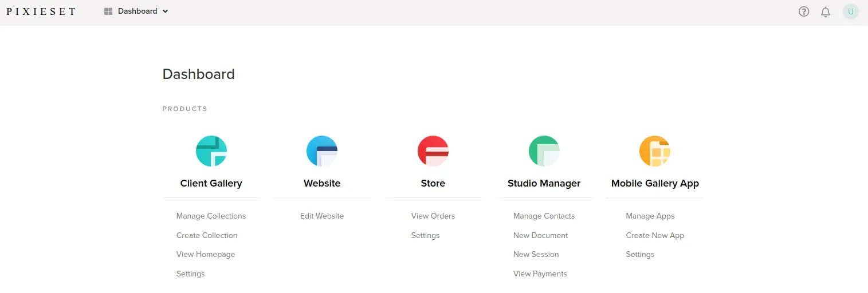868x293 pixels.
Task: Open Manage Collections link
Action: pyautogui.click(x=211, y=216)
